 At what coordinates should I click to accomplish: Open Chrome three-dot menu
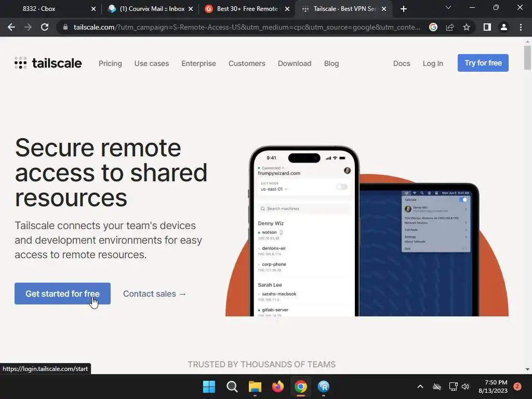pyautogui.click(x=521, y=27)
